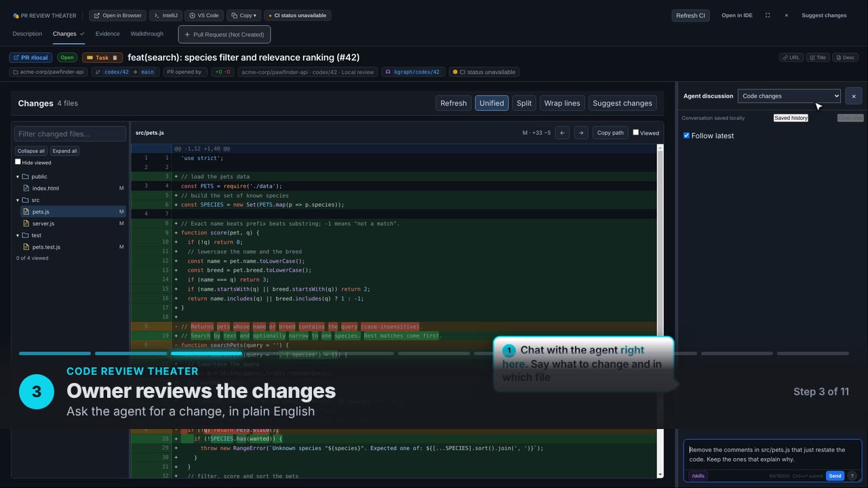Viewport: 868px width, 488px height.
Task: Select the Changes tab
Action: coord(68,34)
